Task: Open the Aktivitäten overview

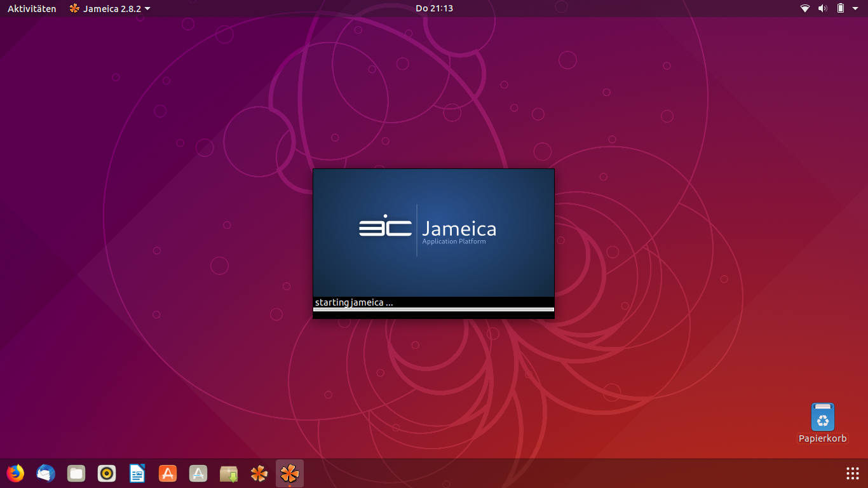Action: coord(32,8)
